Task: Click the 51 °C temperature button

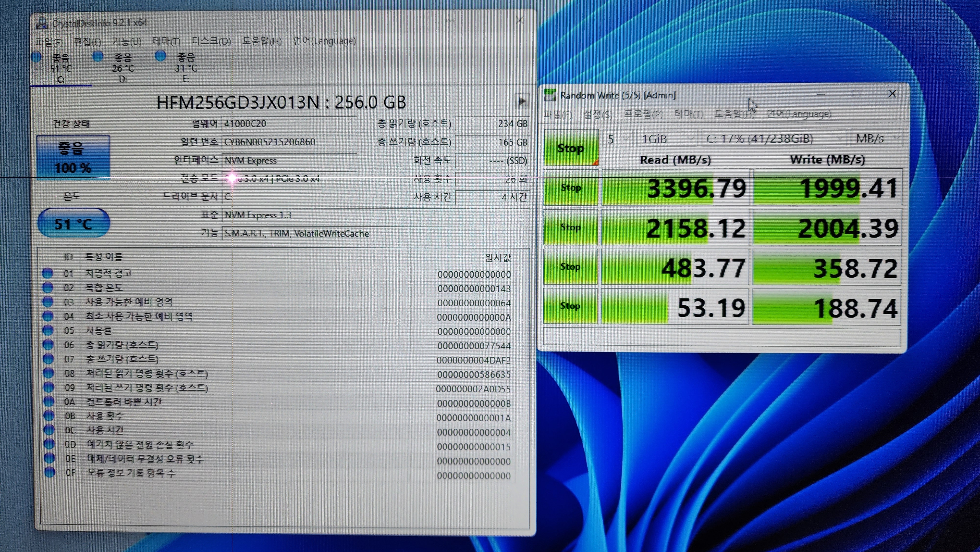Action: [73, 224]
